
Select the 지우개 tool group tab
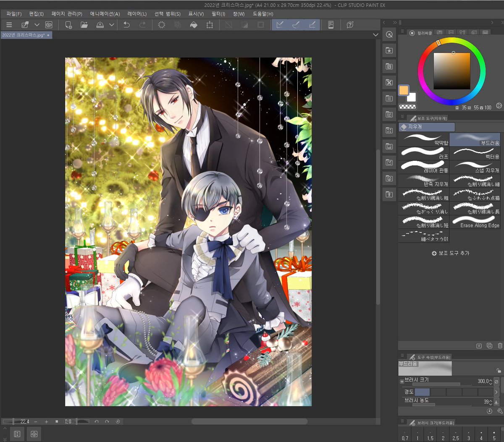tap(427, 127)
